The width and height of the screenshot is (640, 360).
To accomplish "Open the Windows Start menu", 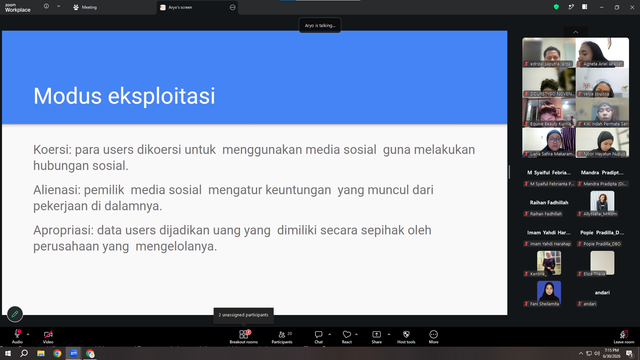I will coord(8,353).
